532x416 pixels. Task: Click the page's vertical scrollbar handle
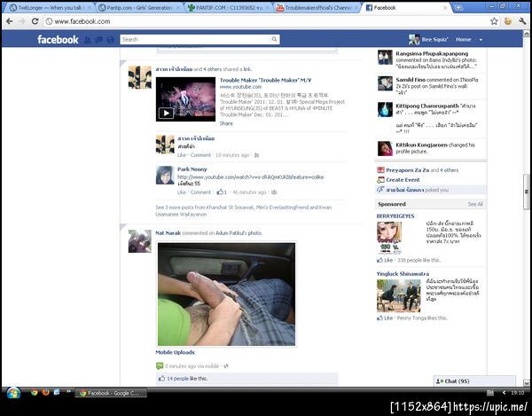coord(526,192)
